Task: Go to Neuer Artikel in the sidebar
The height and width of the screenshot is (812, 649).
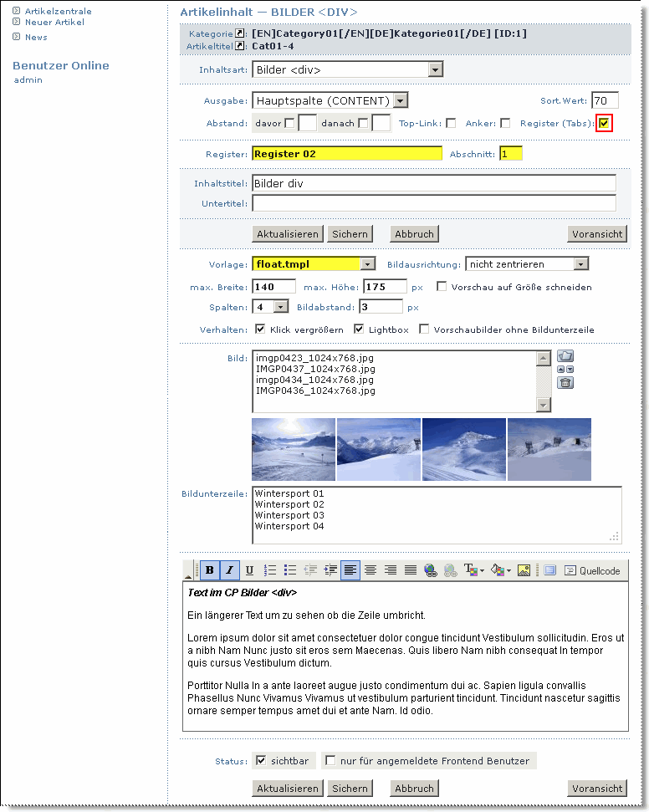Action: pos(54,23)
